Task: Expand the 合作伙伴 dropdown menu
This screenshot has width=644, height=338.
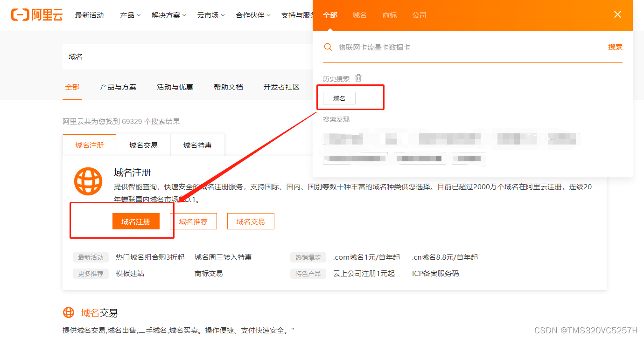Action: point(253,15)
